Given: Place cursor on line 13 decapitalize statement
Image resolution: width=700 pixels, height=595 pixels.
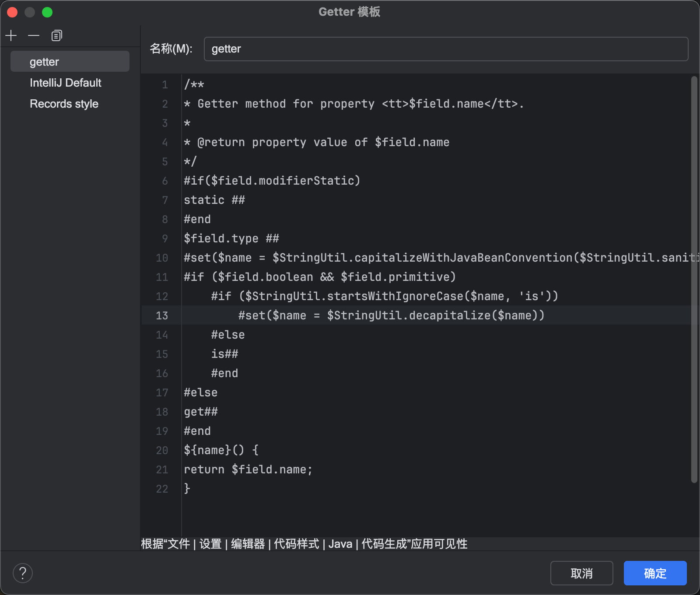Looking at the screenshot, I should point(391,315).
